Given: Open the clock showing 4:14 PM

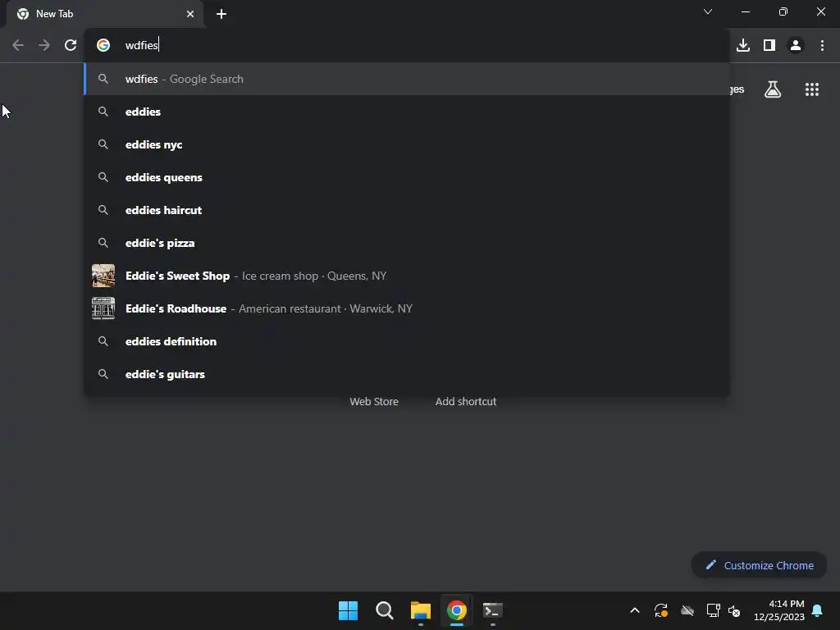Looking at the screenshot, I should click(779, 610).
